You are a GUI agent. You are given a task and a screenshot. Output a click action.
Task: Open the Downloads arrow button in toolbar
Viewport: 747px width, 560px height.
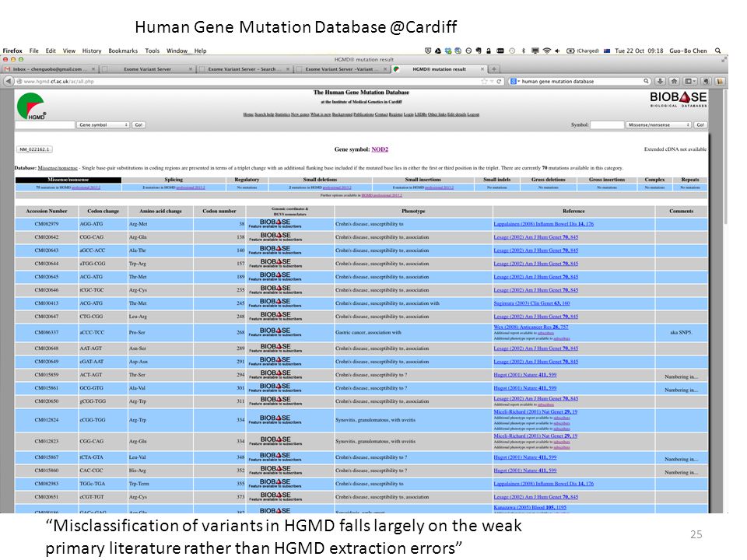point(661,82)
